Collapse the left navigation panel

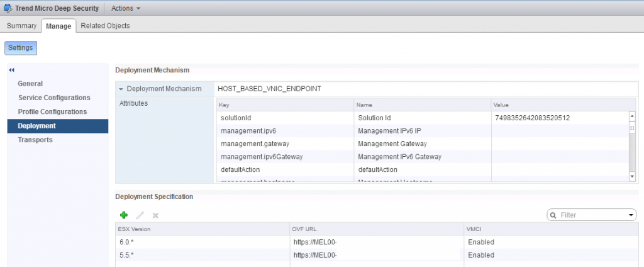11,71
